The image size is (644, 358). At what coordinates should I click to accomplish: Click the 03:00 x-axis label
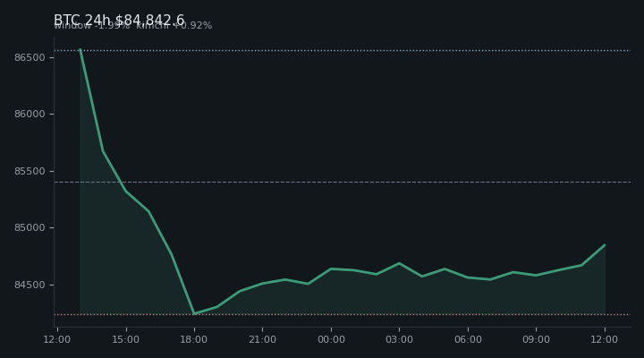pyautogui.click(x=399, y=339)
